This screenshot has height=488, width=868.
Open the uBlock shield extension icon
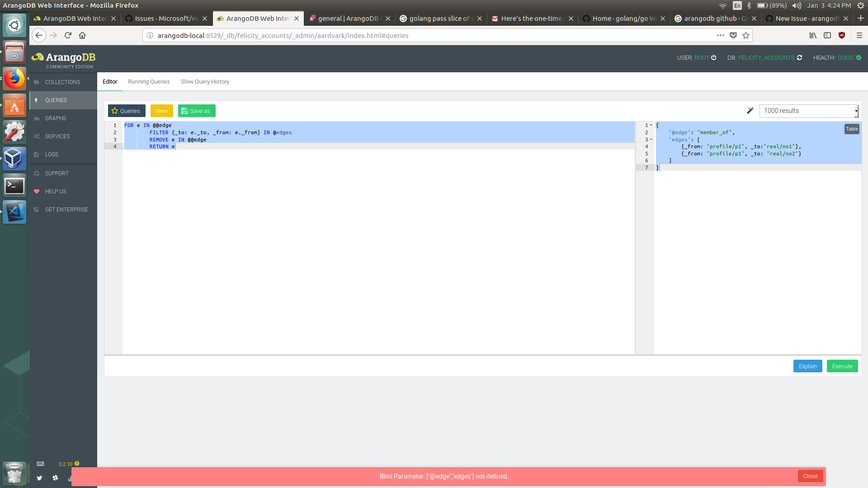pos(842,35)
